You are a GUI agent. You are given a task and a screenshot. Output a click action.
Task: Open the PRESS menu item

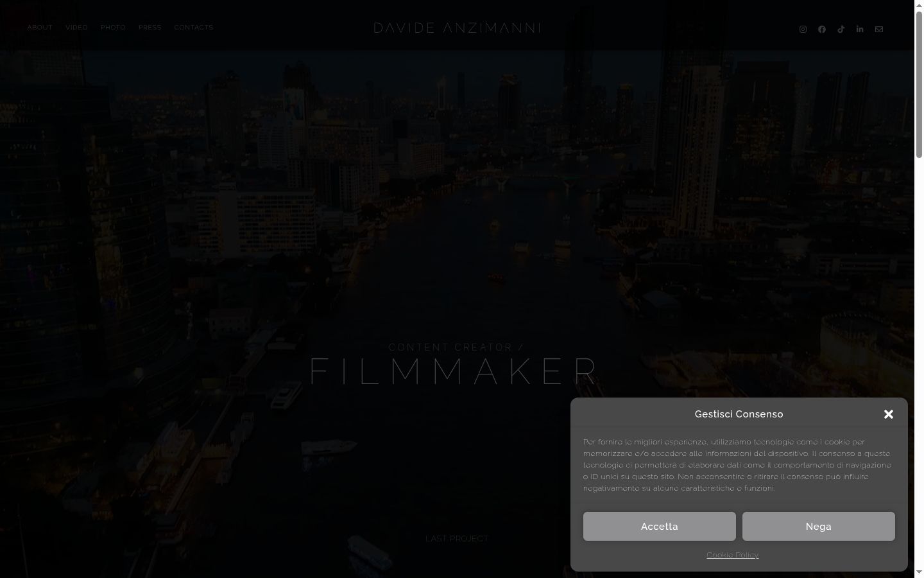tap(150, 28)
